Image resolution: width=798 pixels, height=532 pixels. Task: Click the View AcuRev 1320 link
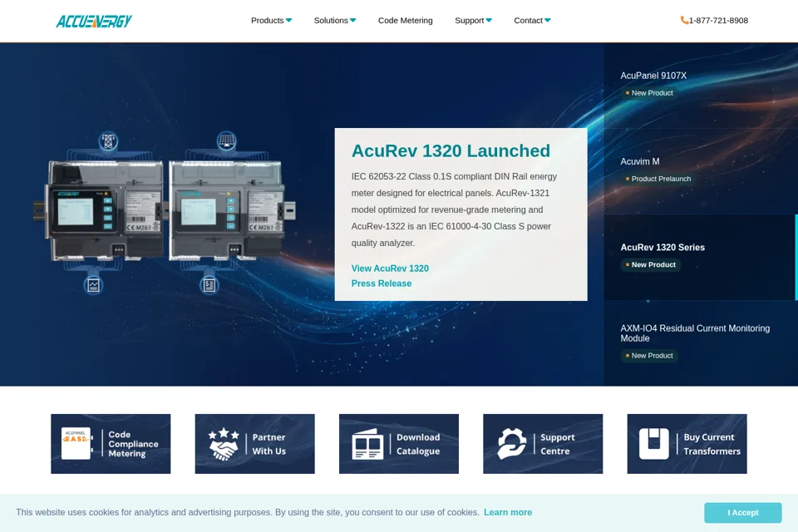390,268
